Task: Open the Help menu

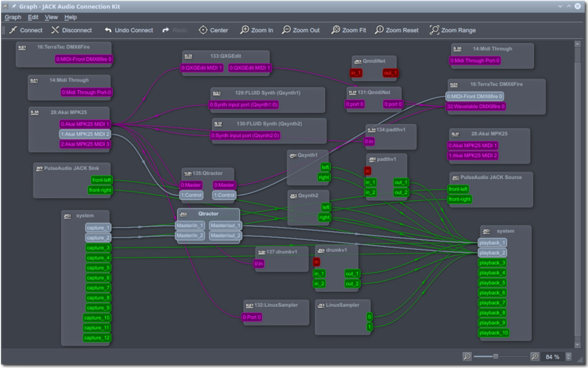Action: click(x=71, y=17)
